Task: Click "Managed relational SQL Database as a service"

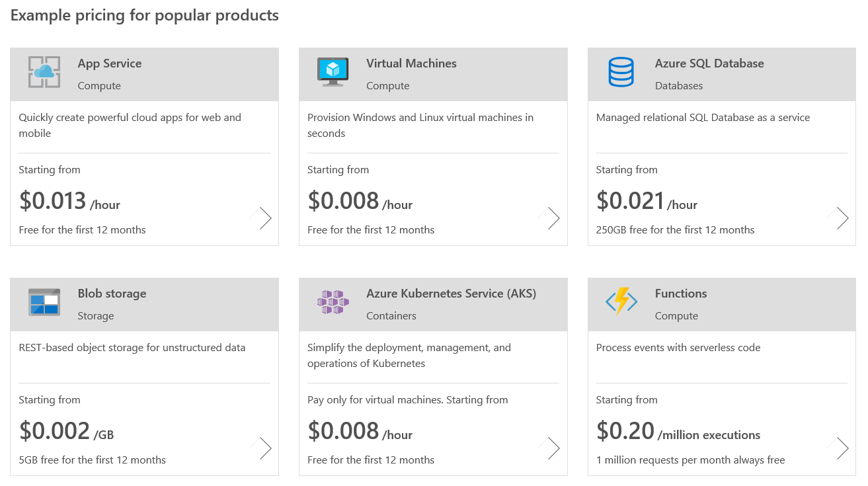Action: (703, 118)
